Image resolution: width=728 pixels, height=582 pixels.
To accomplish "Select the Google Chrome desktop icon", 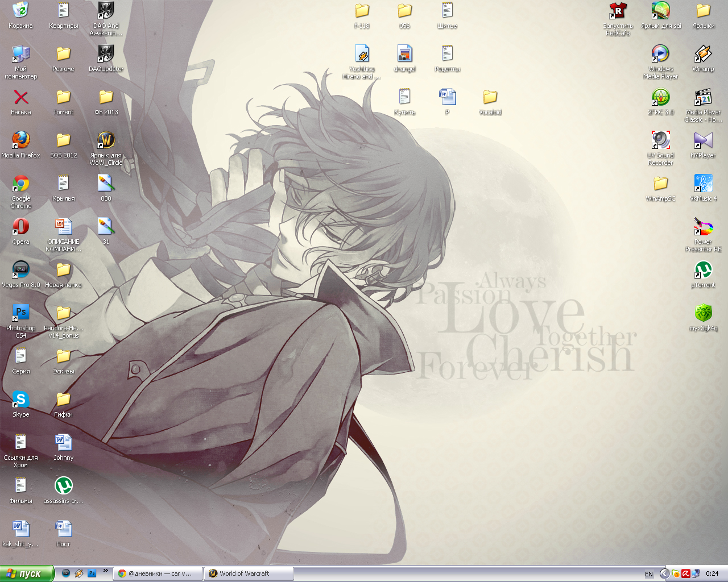I will pos(21,184).
